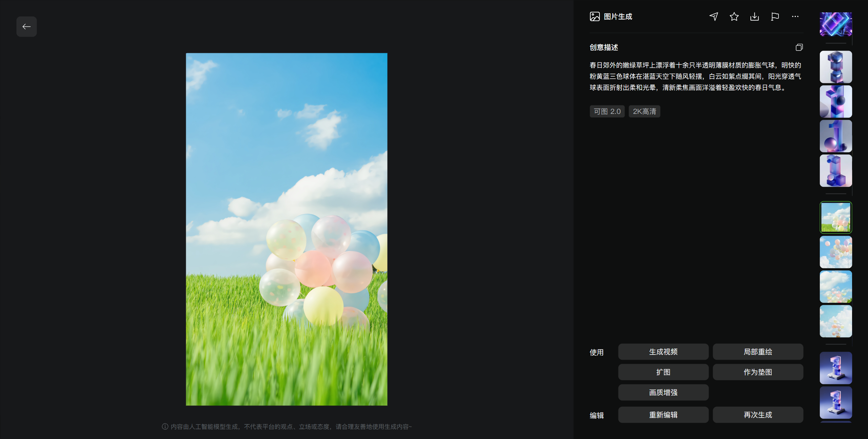Open the number one with sphere thumbnail
The height and width of the screenshot is (439, 868).
click(836, 136)
